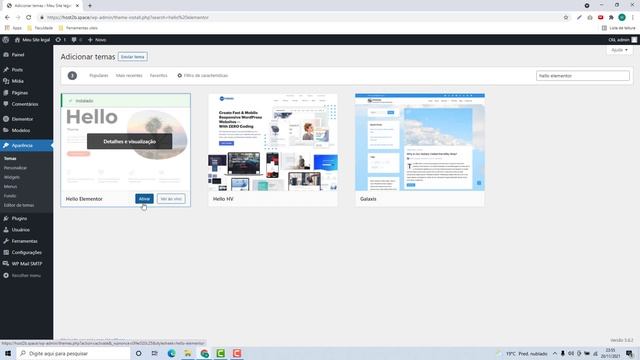The image size is (640, 360).
Task: Open the Hello HV theme thumbnail
Action: coord(273,142)
